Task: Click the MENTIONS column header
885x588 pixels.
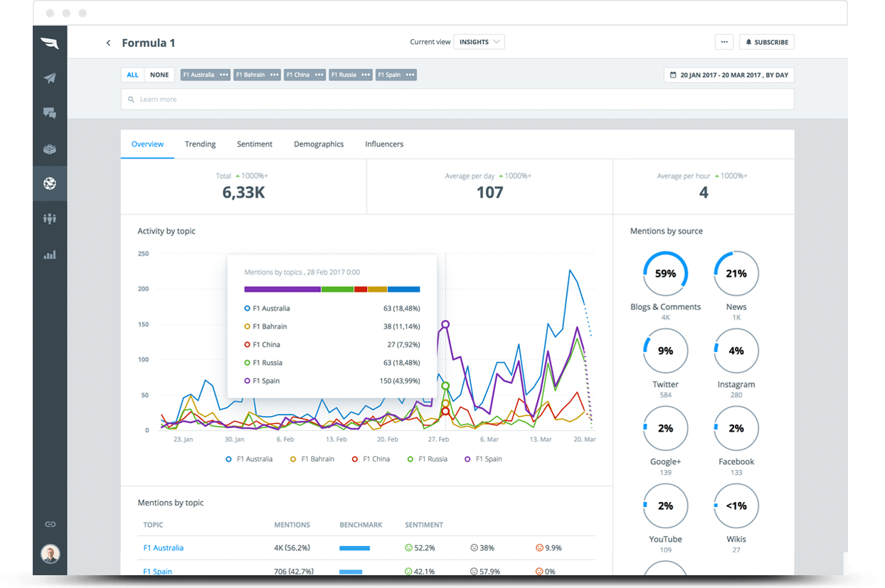Action: 292,525
